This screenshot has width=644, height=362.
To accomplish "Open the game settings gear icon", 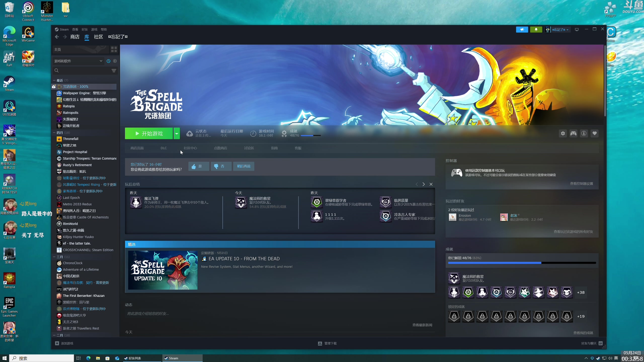I will tap(563, 133).
